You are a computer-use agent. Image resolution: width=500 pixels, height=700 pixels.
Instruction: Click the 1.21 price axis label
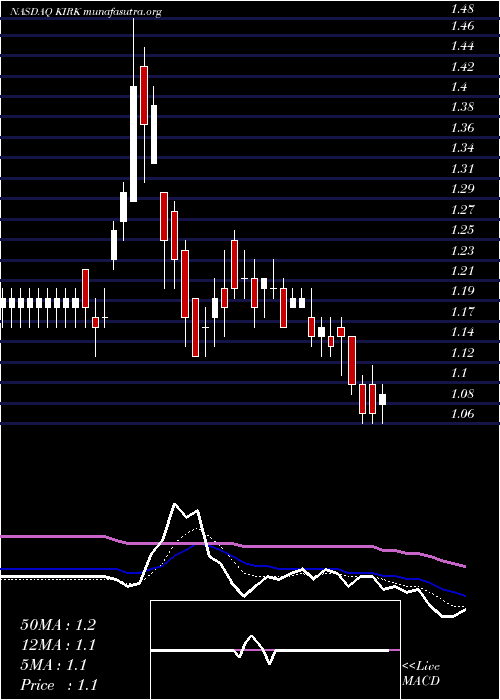(x=462, y=271)
